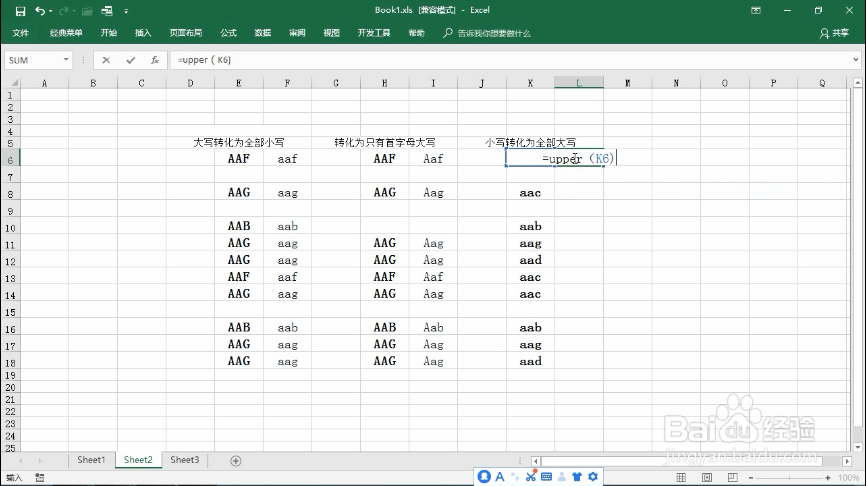Customize the Quick Access Toolbar dropdown

click(126, 11)
